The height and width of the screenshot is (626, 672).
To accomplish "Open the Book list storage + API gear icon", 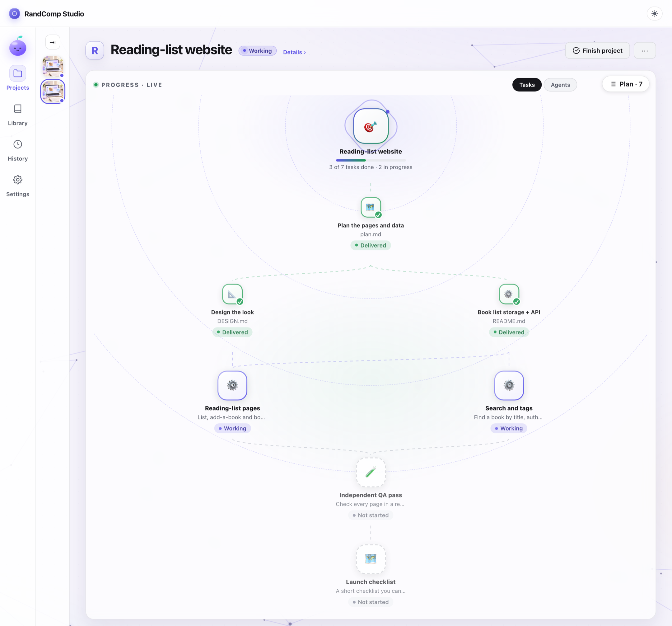I will pos(509,294).
